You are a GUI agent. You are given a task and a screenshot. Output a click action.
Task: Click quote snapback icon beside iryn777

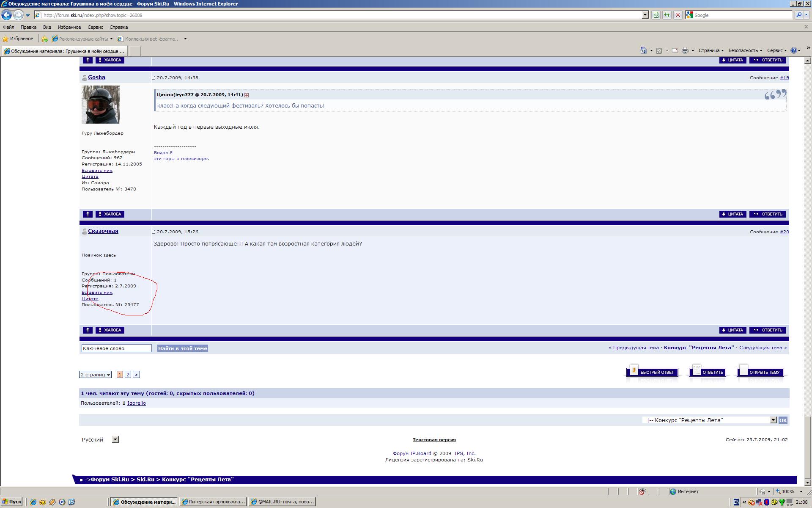click(x=247, y=95)
